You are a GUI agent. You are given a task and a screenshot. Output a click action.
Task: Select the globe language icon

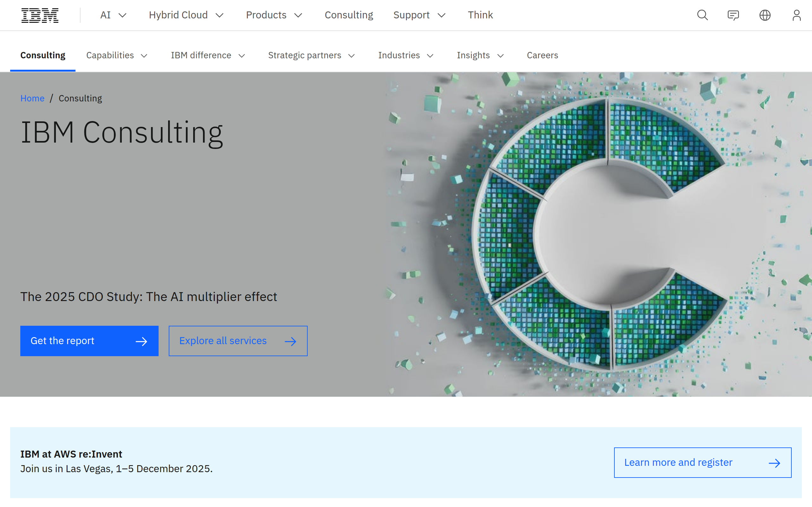pyautogui.click(x=765, y=15)
